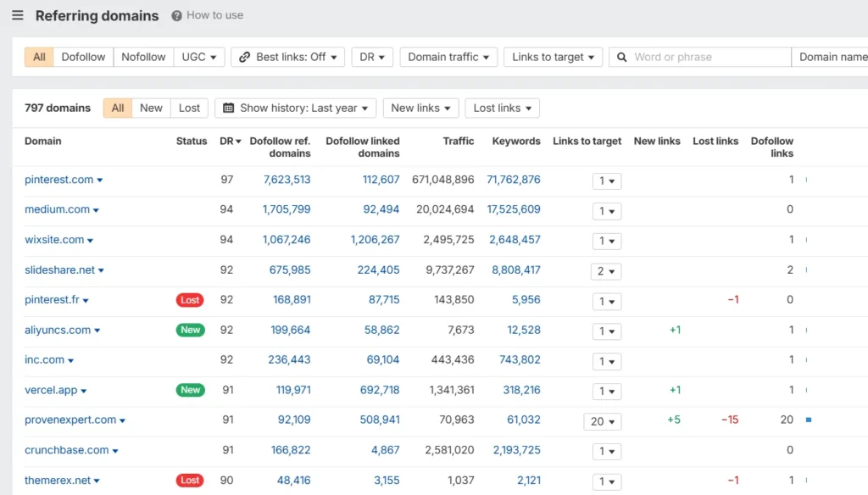Click keywords value 2,193,725 for crunchbase.com

tap(516, 450)
